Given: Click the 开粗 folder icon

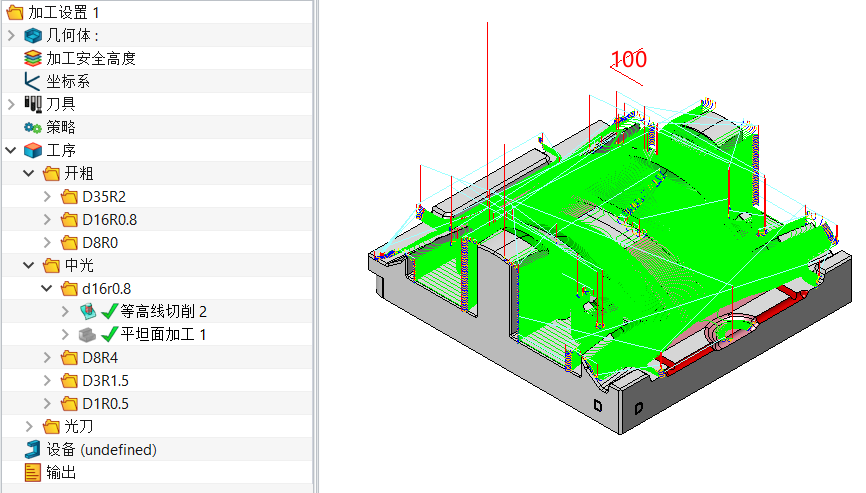Looking at the screenshot, I should 51,173.
